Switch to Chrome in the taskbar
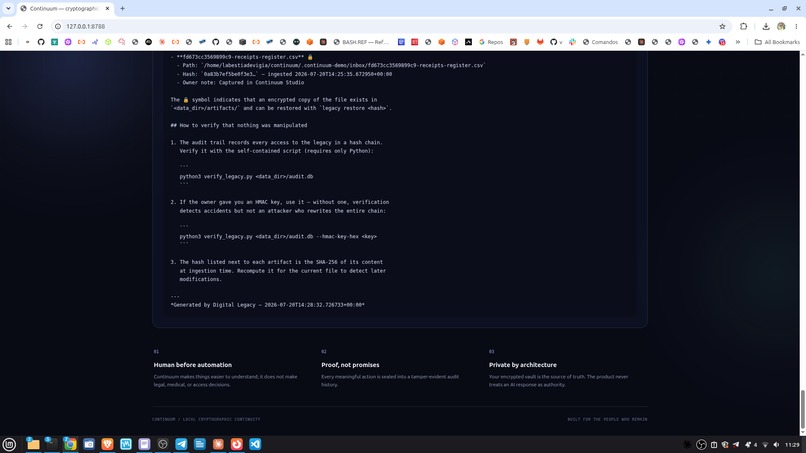 tap(70, 444)
